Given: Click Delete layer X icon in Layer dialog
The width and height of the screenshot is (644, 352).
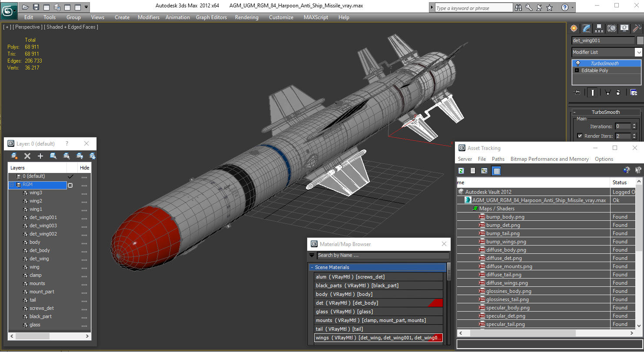Looking at the screenshot, I should click(27, 156).
